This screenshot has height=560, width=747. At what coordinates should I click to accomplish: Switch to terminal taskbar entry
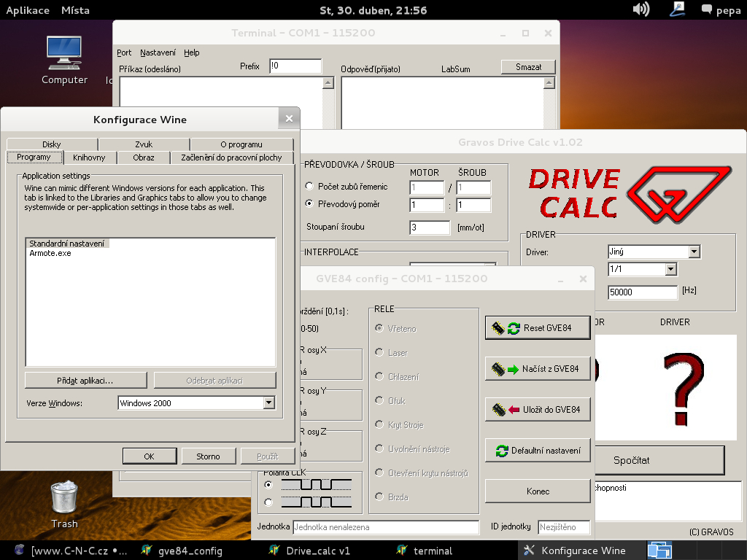click(x=424, y=551)
